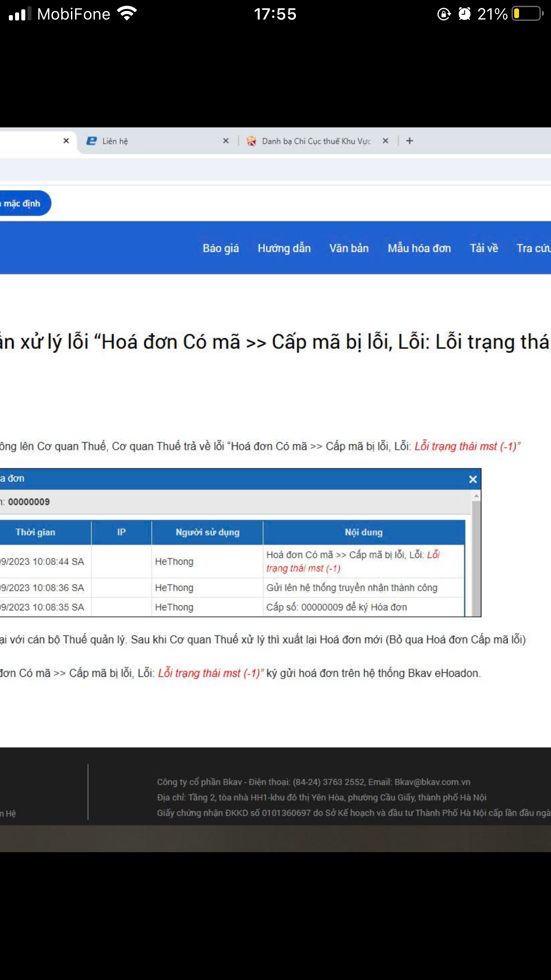Close the Danh bạ Chi Cục thuế tab
Screen dimensions: 551x980
click(x=386, y=141)
